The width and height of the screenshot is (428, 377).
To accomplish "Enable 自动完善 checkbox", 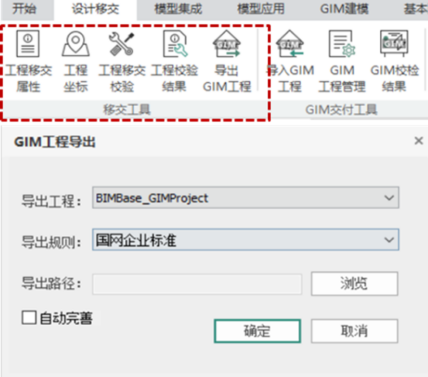I will [x=29, y=317].
